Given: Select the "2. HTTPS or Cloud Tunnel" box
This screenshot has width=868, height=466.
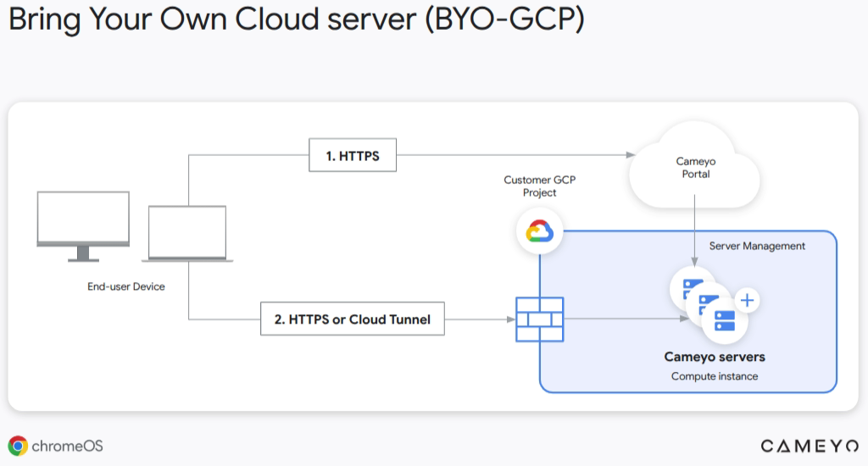Looking at the screenshot, I should (x=353, y=319).
